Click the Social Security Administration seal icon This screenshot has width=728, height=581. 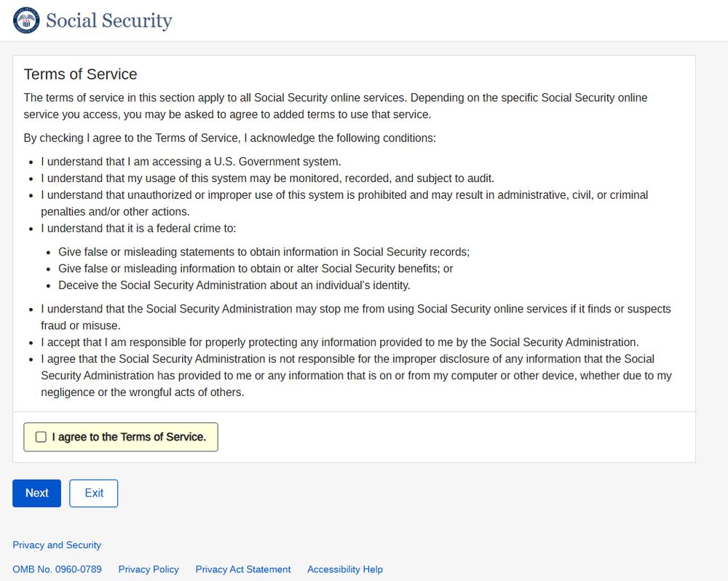(x=25, y=20)
